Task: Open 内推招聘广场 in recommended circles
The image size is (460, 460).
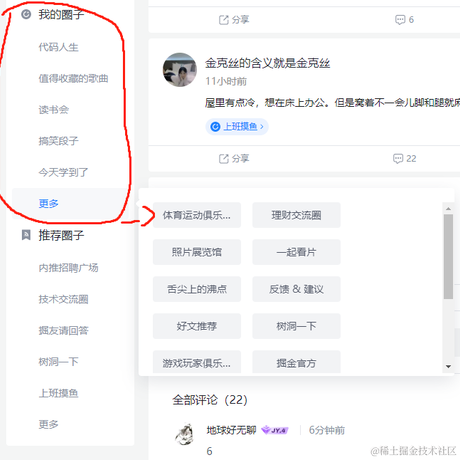Action: [68, 268]
